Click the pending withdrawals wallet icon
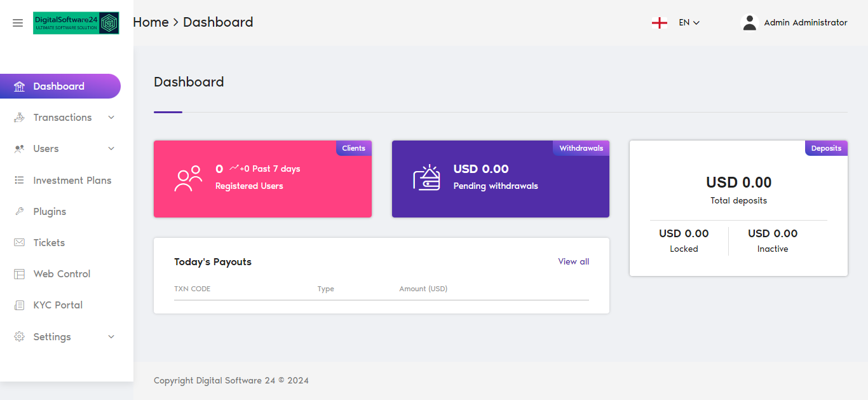Viewport: 868px width, 400px height. 426,178
